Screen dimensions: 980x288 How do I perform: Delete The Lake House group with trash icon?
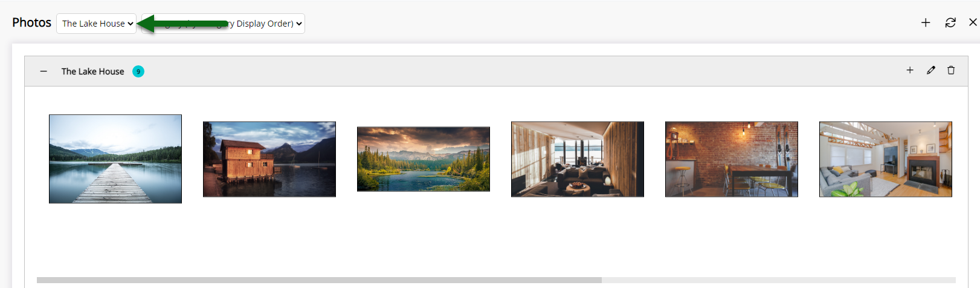pyautogui.click(x=951, y=70)
